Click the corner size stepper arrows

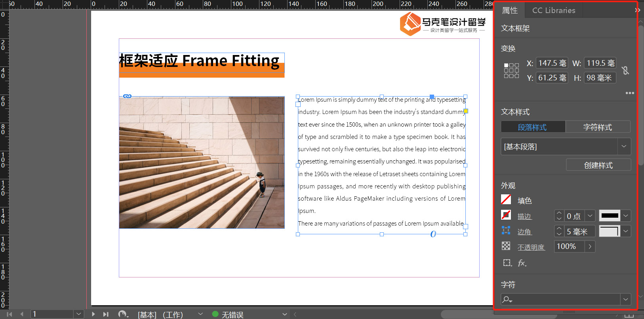559,231
